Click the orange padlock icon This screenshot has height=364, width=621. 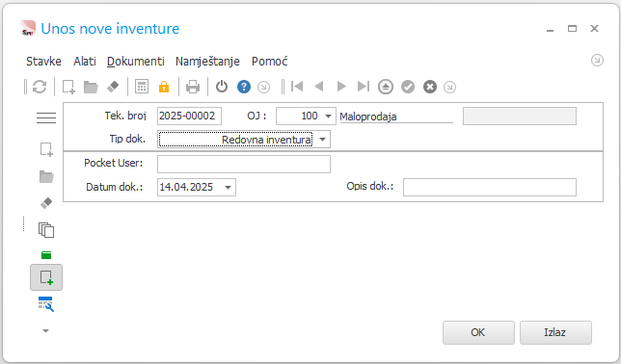[164, 87]
